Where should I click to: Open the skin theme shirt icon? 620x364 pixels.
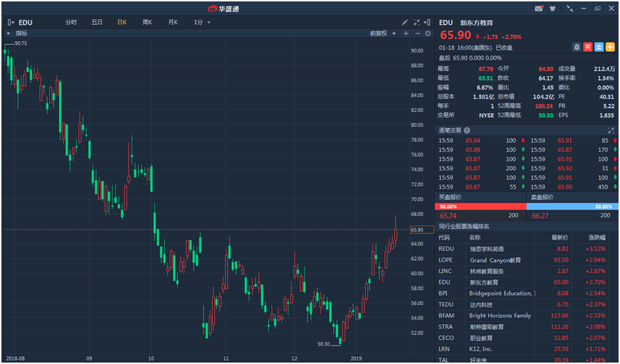coord(552,9)
